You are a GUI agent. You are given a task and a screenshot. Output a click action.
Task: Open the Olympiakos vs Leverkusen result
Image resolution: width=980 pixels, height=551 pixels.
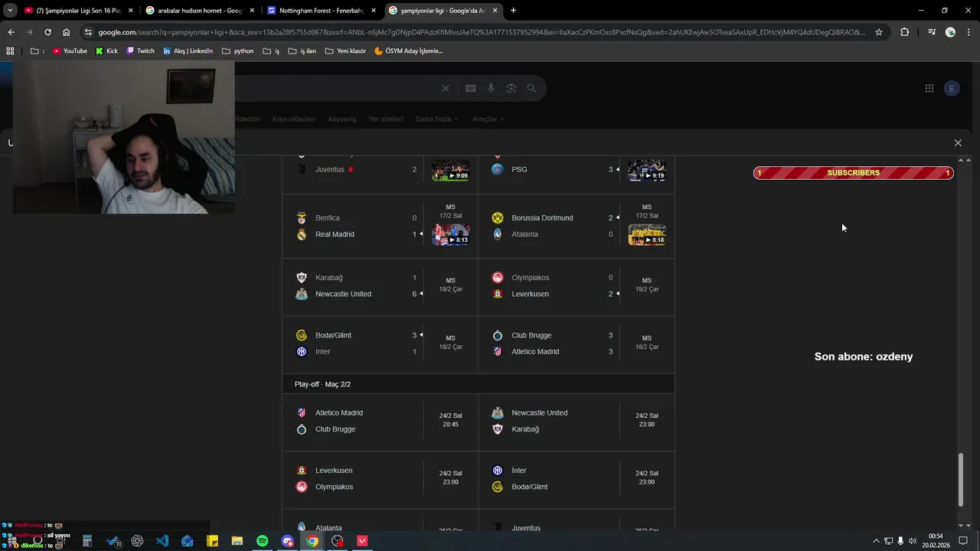(577, 286)
